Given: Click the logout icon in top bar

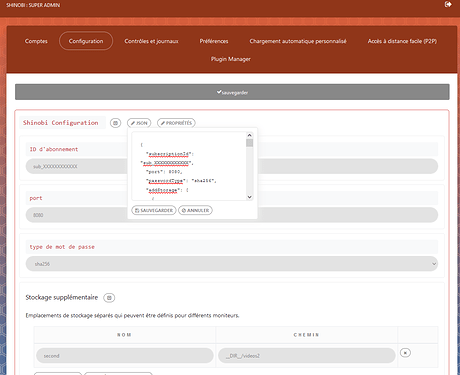Looking at the screenshot, I should point(448,4).
